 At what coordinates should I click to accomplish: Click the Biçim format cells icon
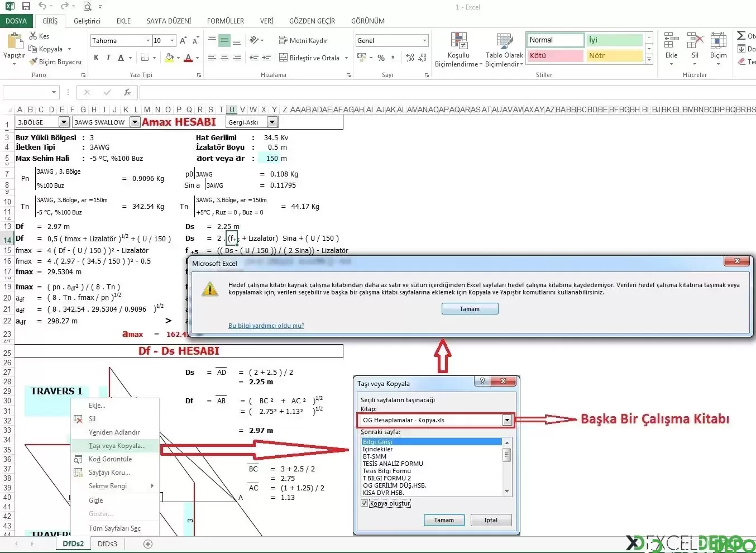(719, 41)
